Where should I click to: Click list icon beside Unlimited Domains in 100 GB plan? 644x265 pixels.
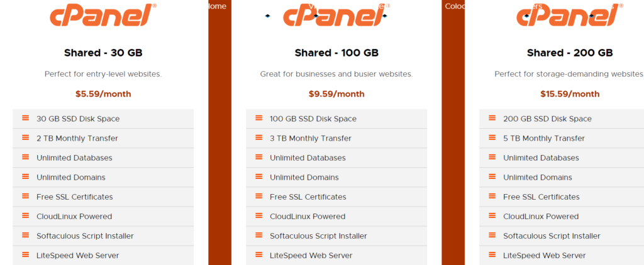tap(258, 177)
